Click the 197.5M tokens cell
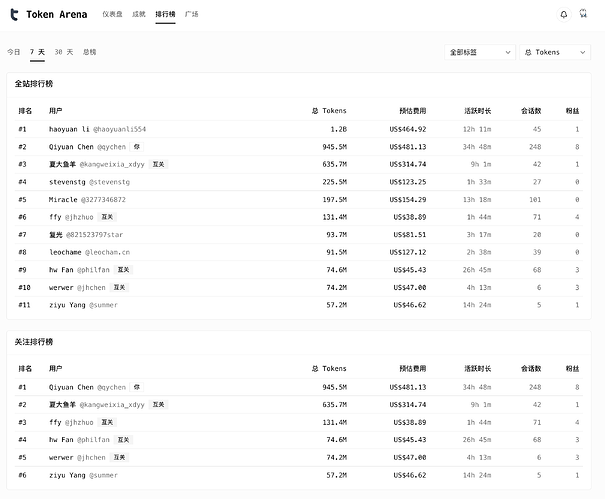 click(335, 200)
